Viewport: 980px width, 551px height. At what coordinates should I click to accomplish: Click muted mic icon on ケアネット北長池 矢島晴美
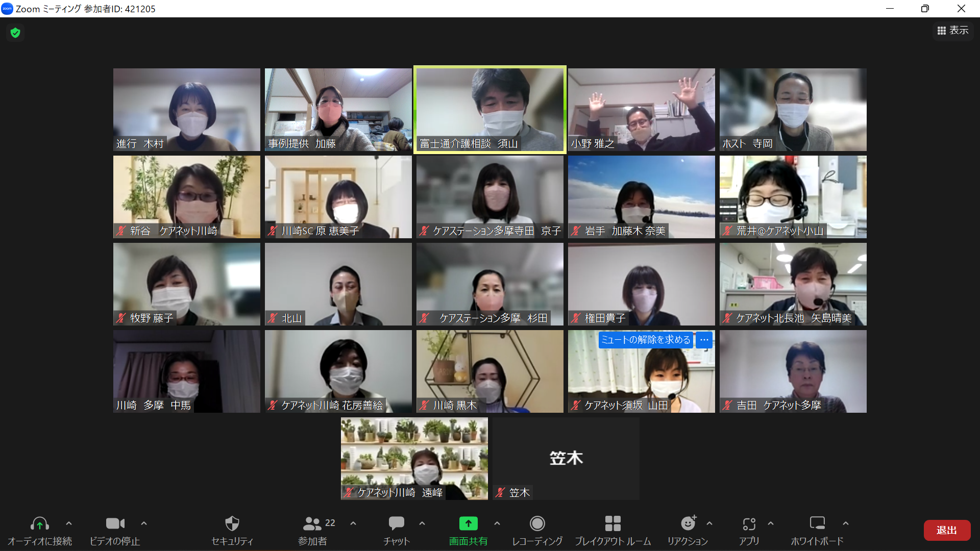point(727,318)
